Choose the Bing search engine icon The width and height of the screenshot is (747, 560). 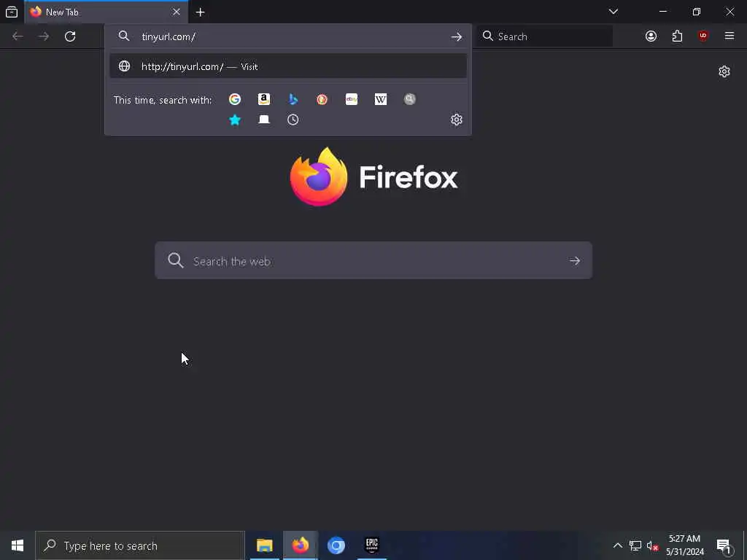point(293,99)
